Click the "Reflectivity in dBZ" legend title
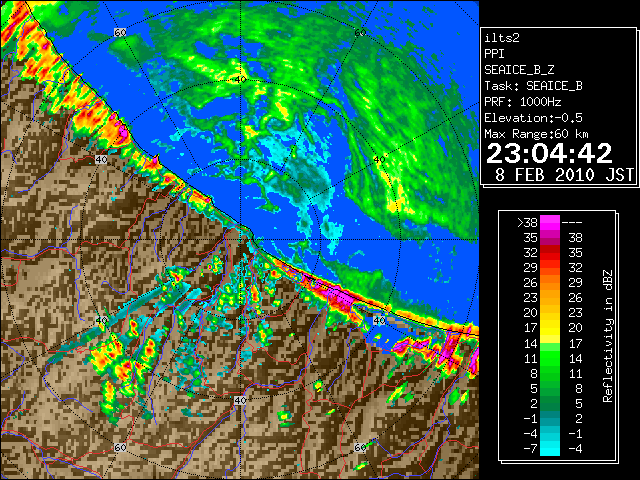This screenshot has width=640, height=480. pyautogui.click(x=608, y=336)
